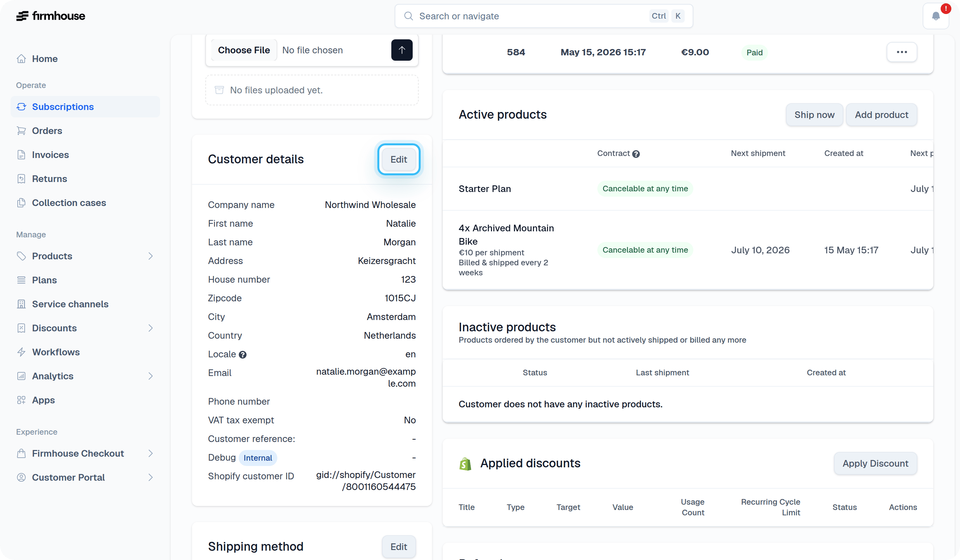Click the Add product button
The width and height of the screenshot is (960, 560).
pos(881,115)
